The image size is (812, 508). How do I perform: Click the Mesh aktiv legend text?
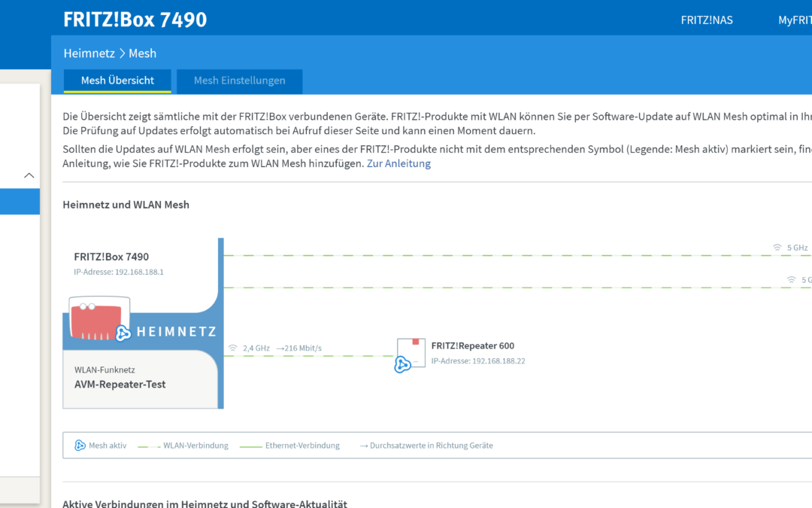coord(108,446)
